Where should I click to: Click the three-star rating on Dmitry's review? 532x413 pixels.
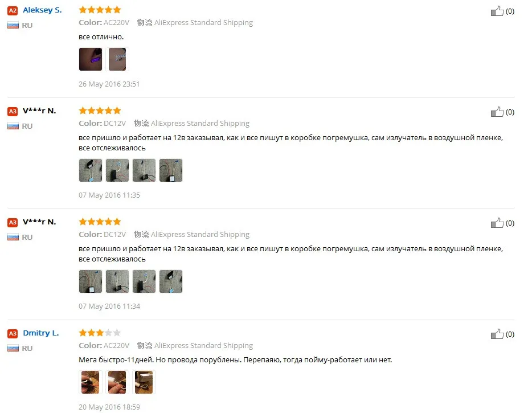click(100, 333)
